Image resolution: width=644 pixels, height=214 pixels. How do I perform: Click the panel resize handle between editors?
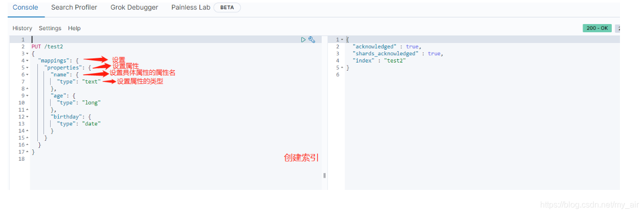pyautogui.click(x=325, y=176)
